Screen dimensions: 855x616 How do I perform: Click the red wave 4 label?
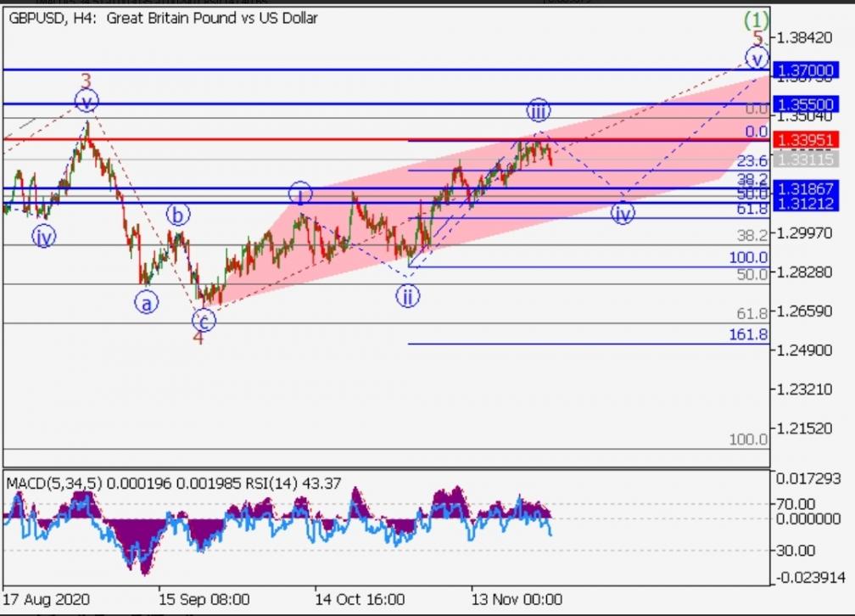[x=198, y=338]
